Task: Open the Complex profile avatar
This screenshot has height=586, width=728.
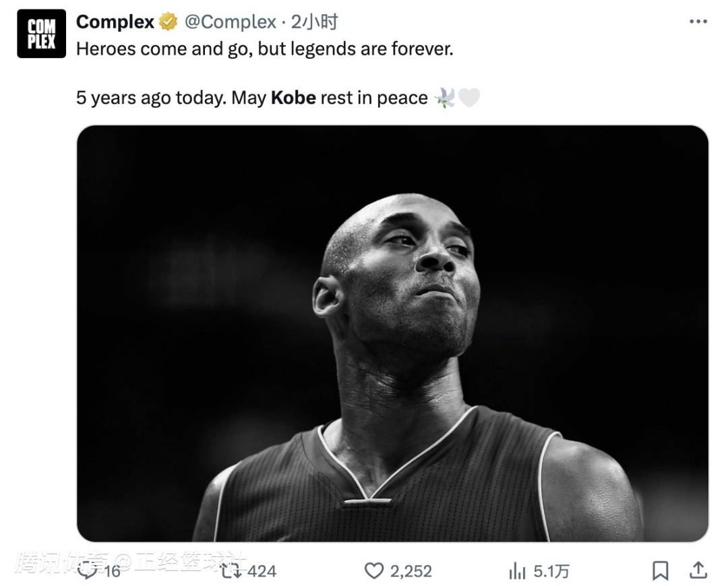Action: pos(41,34)
